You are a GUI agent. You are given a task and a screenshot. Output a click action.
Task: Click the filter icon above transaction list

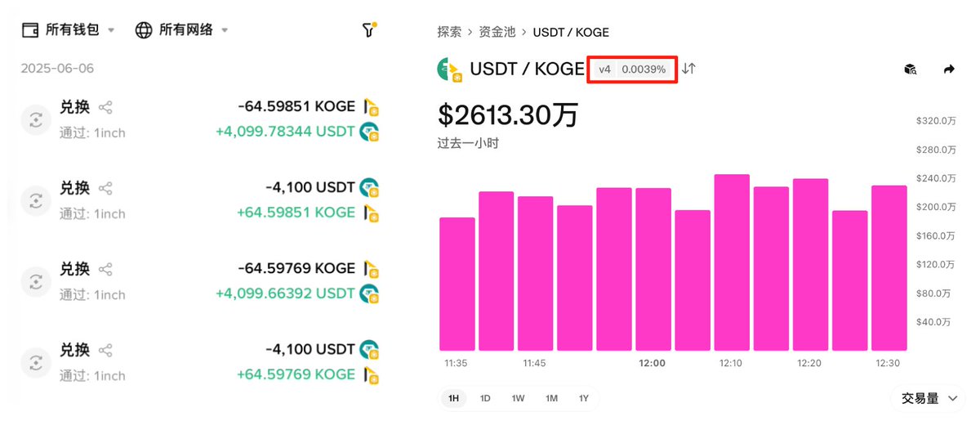(368, 30)
